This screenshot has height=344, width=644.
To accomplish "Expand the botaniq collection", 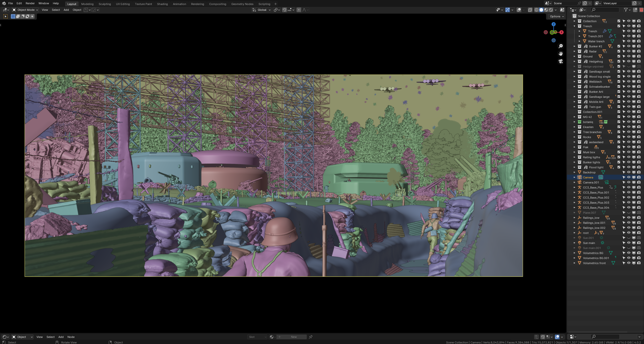I will pos(575,122).
